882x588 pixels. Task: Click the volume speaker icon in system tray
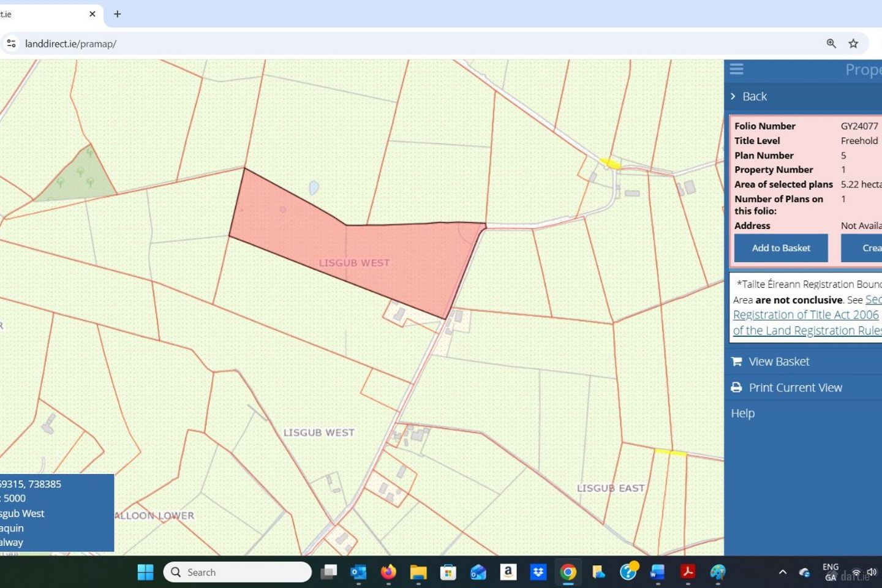[872, 572]
